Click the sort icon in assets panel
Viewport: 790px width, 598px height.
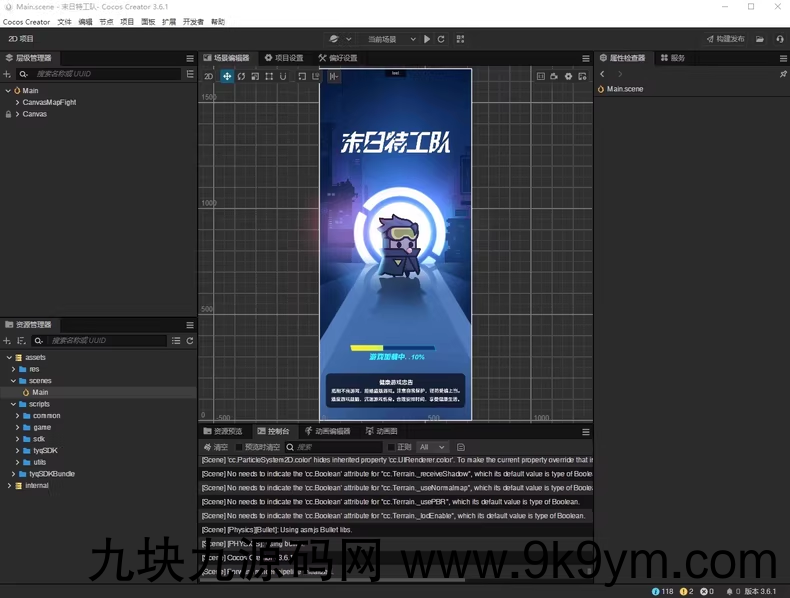[21, 341]
